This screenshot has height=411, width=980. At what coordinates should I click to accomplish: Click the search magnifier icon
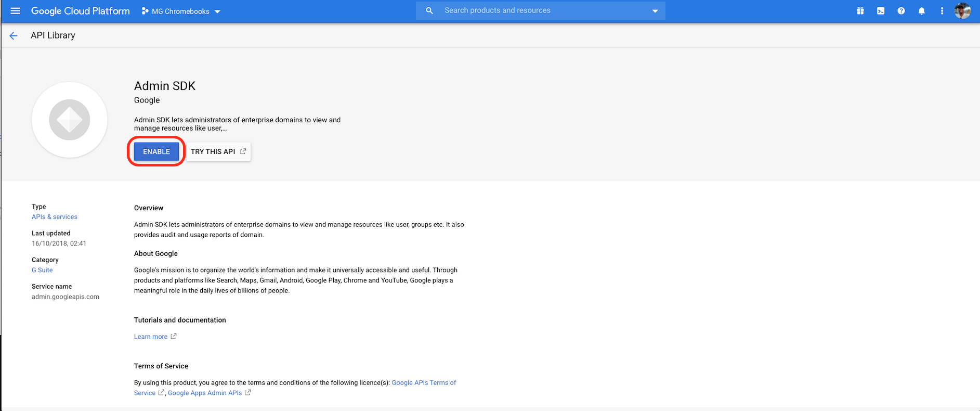click(x=429, y=10)
